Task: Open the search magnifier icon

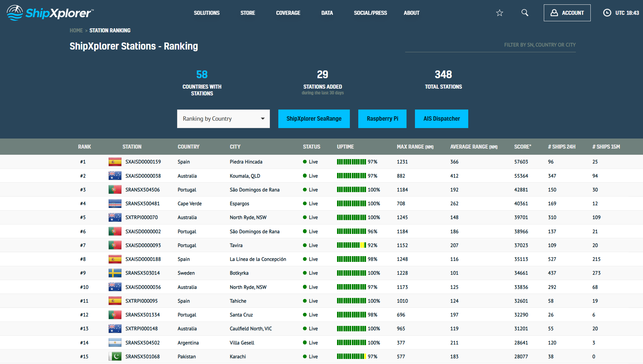Action: (x=525, y=13)
